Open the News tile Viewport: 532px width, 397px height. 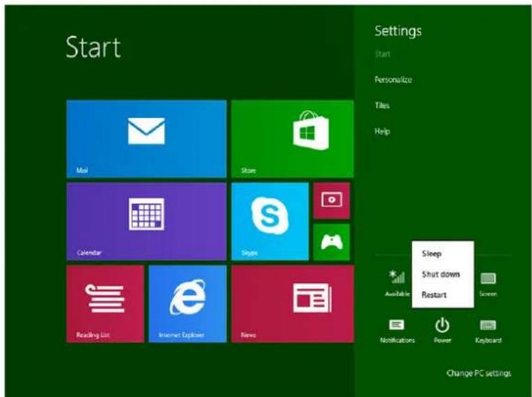(293, 304)
